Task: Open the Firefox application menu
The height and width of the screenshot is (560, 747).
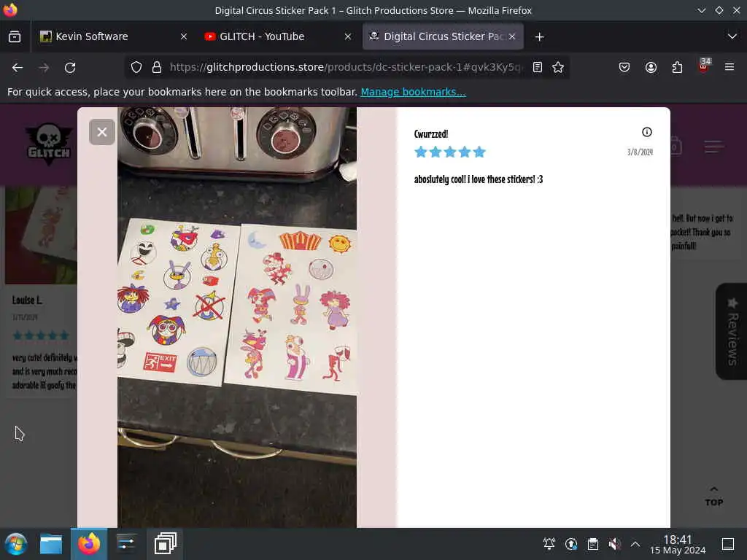Action: click(x=729, y=67)
